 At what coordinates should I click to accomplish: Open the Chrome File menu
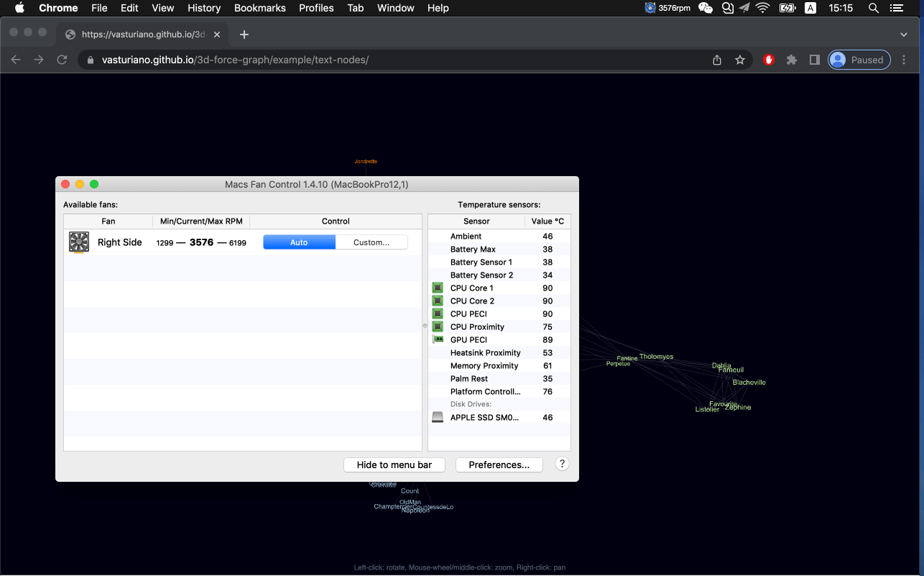point(100,8)
